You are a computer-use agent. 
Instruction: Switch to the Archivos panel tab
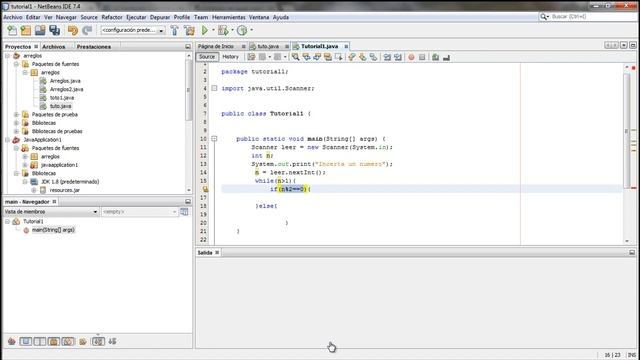pos(54,47)
